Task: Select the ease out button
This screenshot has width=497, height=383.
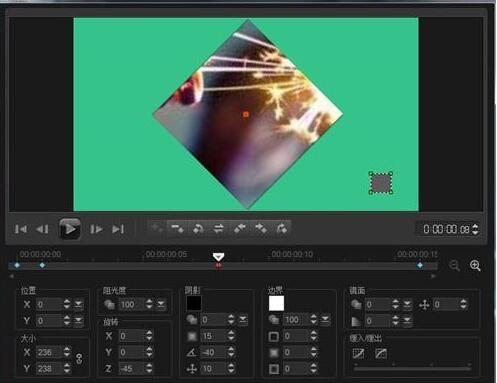Action: pyautogui.click(x=381, y=353)
